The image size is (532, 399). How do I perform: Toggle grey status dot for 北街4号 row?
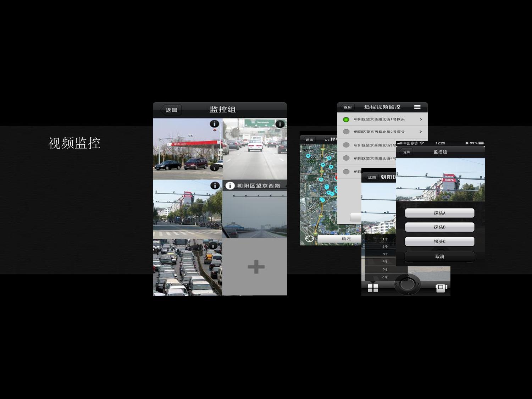(346, 158)
